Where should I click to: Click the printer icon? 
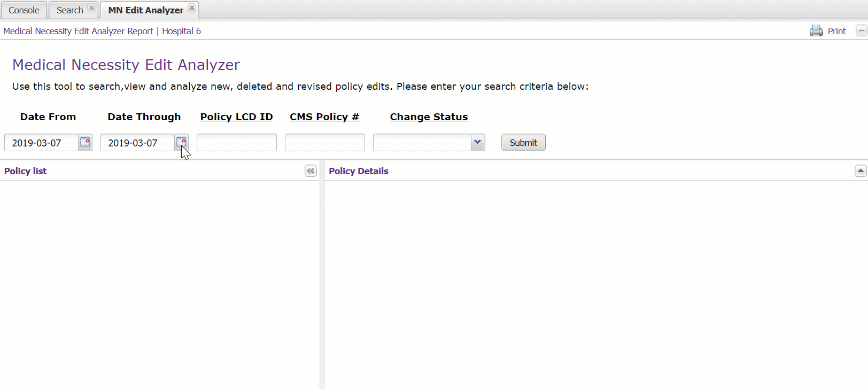pos(816,31)
